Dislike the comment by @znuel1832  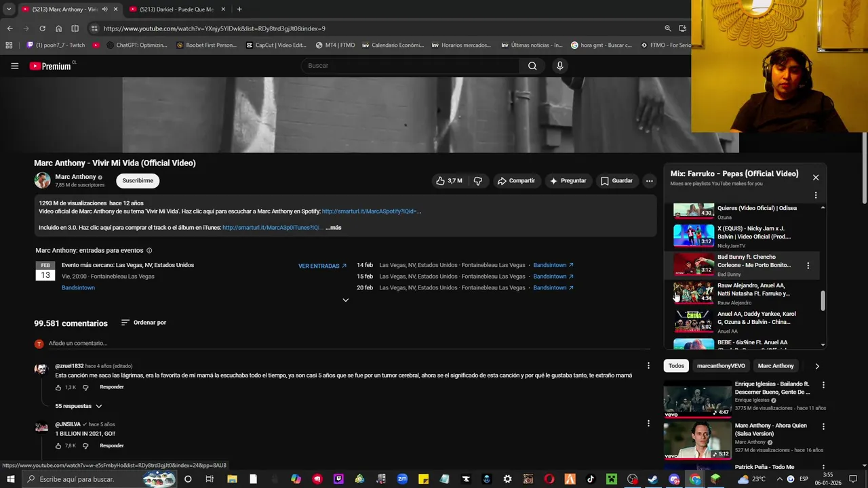click(x=85, y=388)
